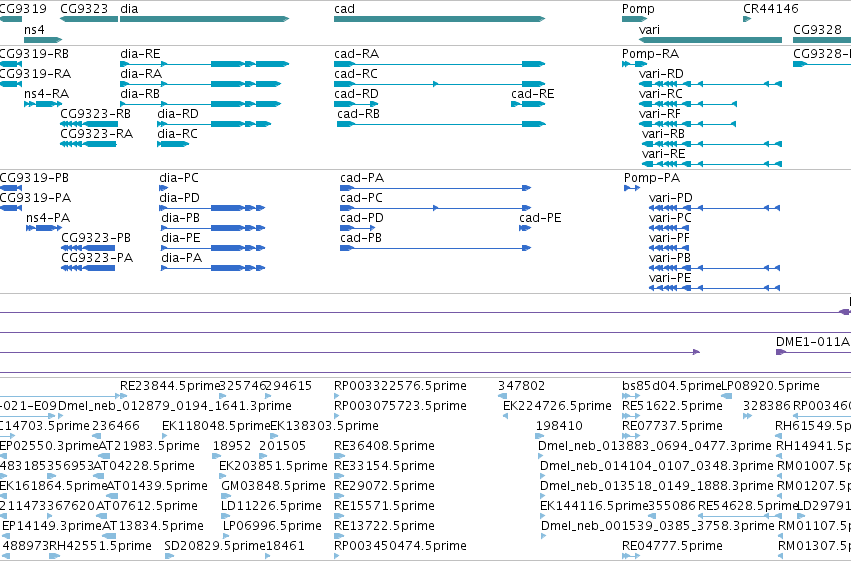
Task: Open EST label LD11226.5prime
Action: (x=271, y=506)
